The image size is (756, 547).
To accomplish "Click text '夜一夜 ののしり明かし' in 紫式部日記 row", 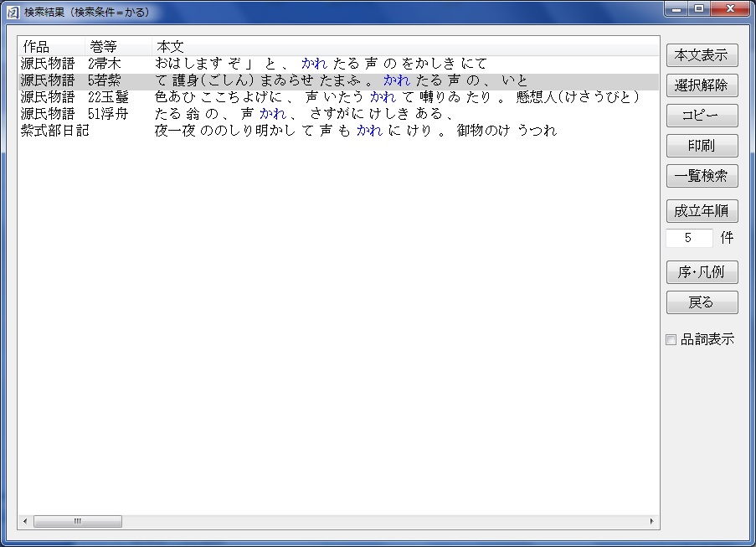I will [x=225, y=131].
